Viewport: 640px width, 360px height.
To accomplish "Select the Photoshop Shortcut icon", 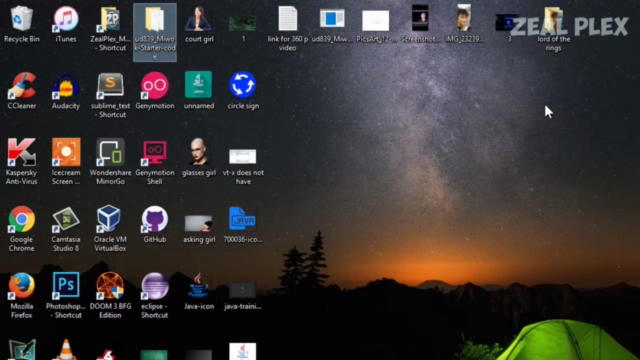I will pos(66,285).
